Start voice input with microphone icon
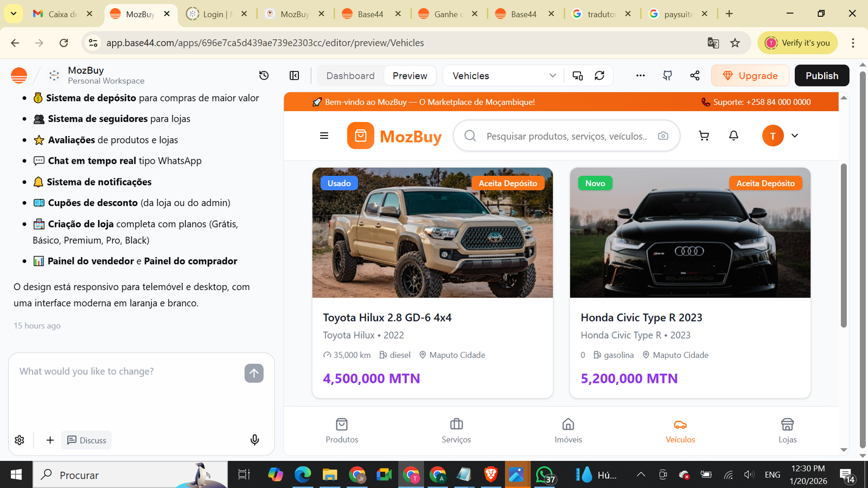Image resolution: width=868 pixels, height=488 pixels. (255, 440)
